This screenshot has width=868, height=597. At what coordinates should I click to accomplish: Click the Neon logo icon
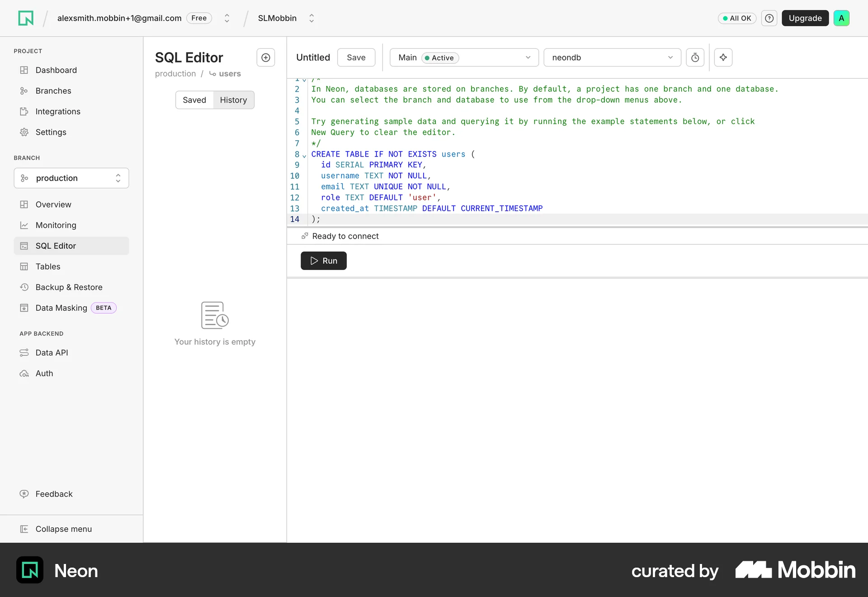point(26,18)
